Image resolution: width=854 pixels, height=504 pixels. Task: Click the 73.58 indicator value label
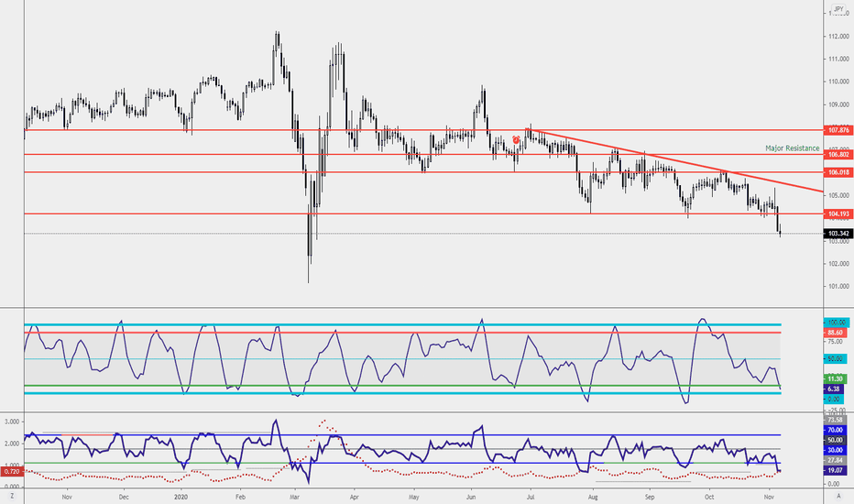pos(835,420)
